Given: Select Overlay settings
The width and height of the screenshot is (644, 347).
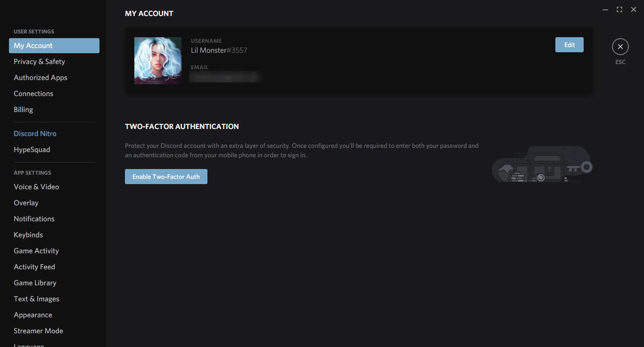Looking at the screenshot, I should coord(54,203).
